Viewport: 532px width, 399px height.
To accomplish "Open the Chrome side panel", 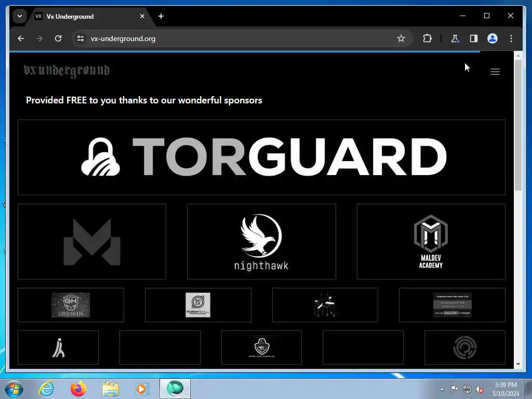I will [473, 38].
